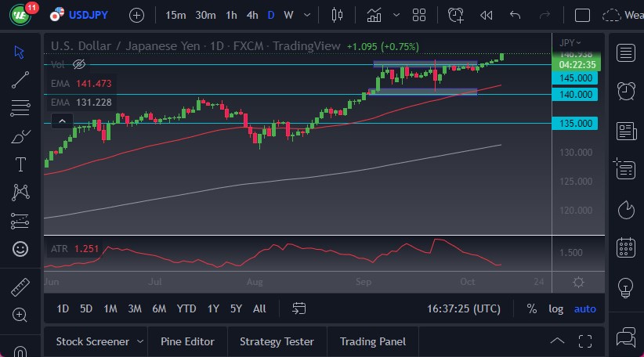The height and width of the screenshot is (357, 644).
Task: Open the user profile avatar menu
Action: (20, 15)
